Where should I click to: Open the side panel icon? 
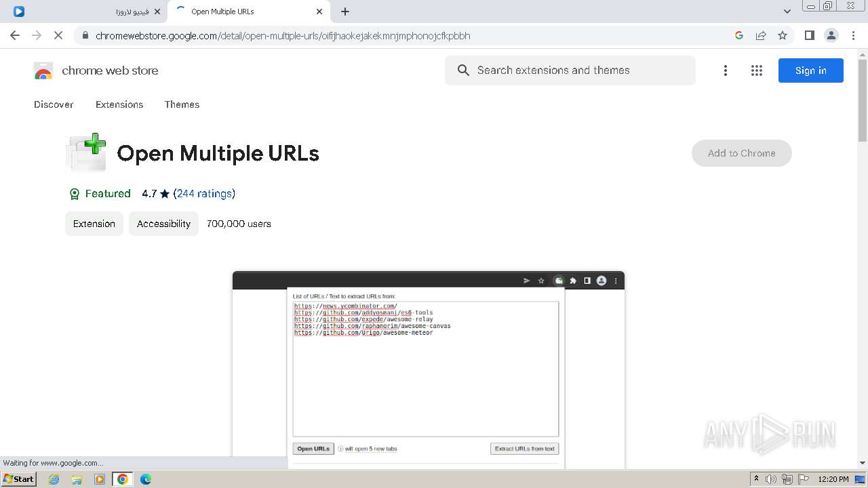(809, 35)
